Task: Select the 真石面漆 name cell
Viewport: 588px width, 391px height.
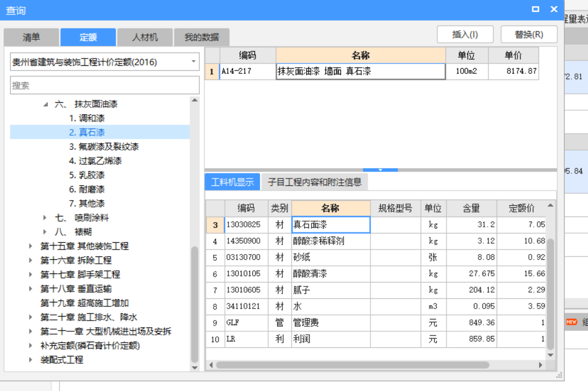Action: pos(331,225)
